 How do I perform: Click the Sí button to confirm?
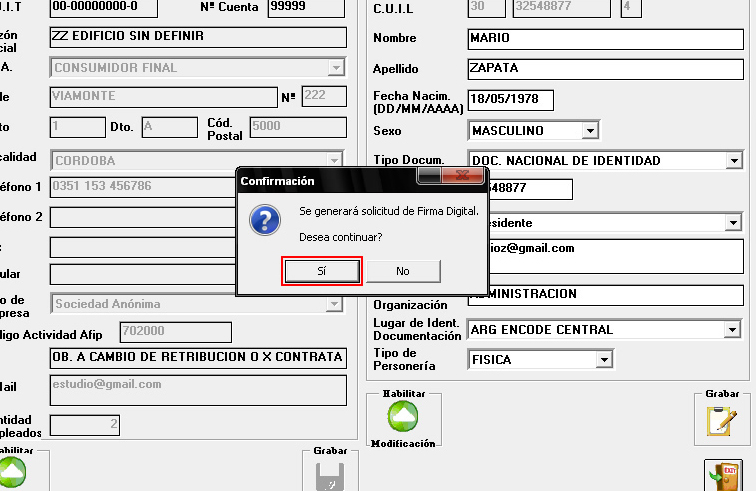click(x=321, y=271)
